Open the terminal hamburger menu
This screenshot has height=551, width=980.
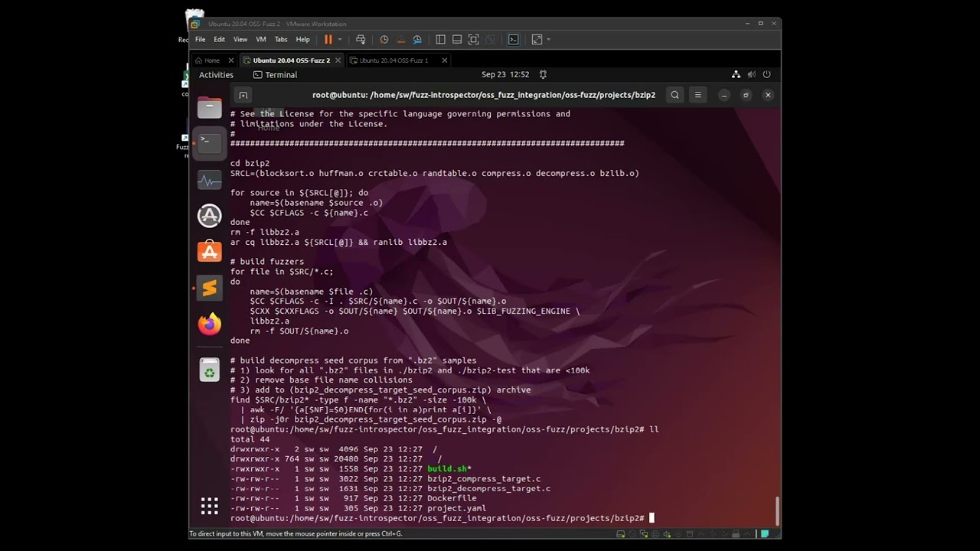coord(697,95)
